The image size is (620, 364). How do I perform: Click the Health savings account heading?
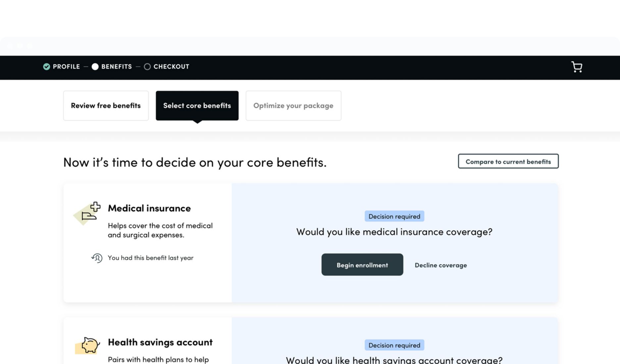[x=160, y=342]
